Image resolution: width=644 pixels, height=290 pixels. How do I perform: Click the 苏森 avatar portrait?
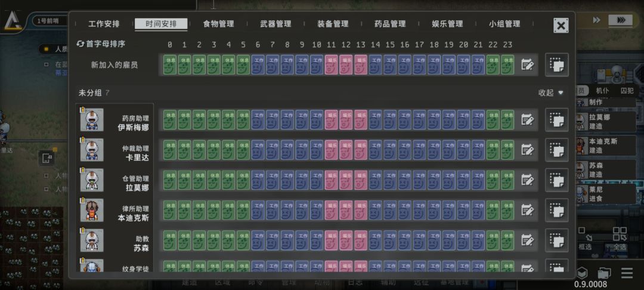[92, 240]
